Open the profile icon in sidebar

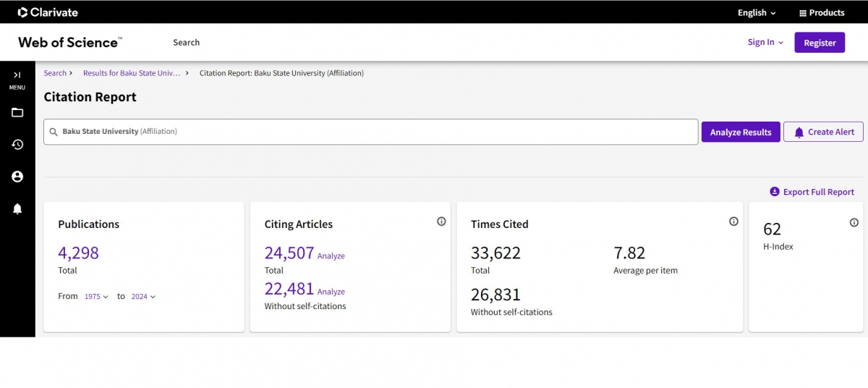pyautogui.click(x=17, y=177)
